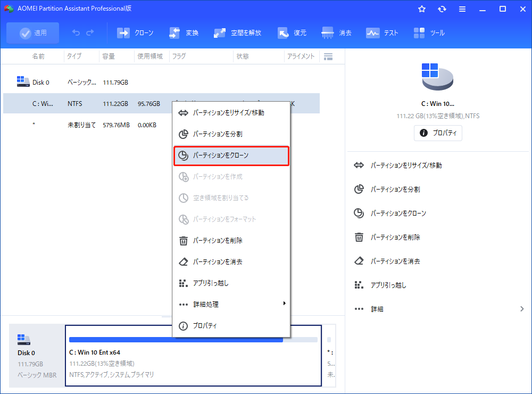Image resolution: width=532 pixels, height=394 pixels.
Task: Open the 復元 recovery toolbar item
Action: tap(292, 33)
